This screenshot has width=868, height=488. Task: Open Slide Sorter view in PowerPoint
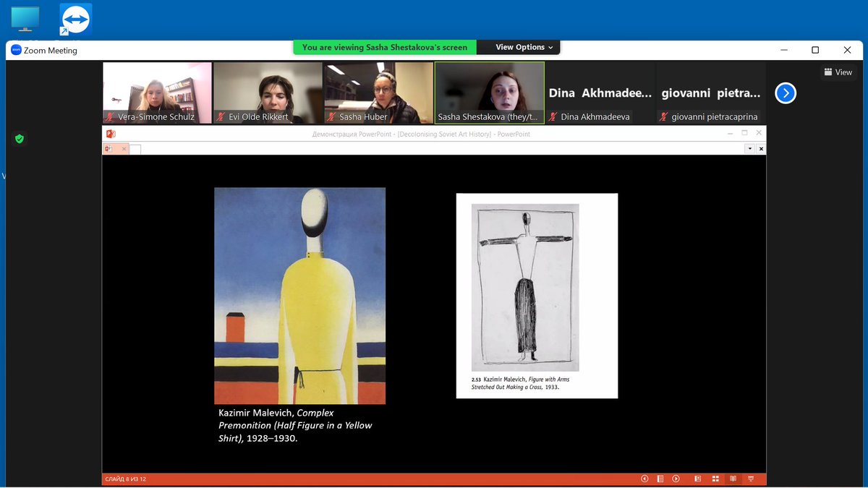[715, 479]
